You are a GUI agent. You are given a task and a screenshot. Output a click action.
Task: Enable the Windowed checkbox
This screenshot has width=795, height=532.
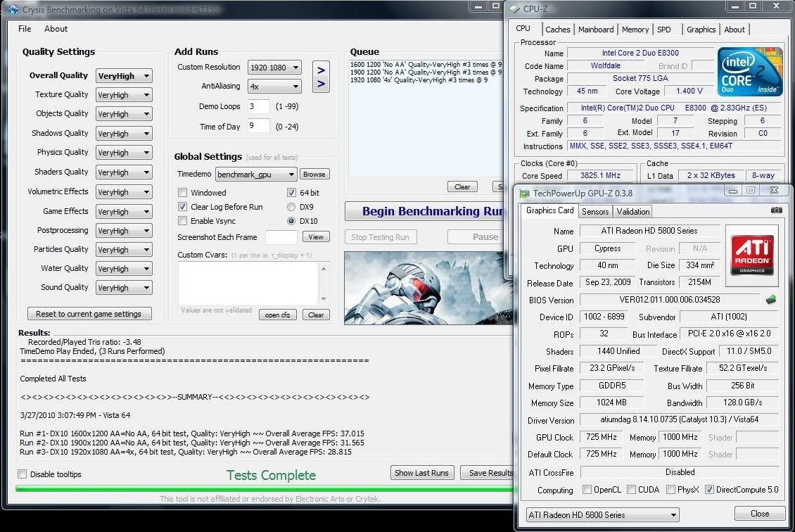pyautogui.click(x=182, y=193)
